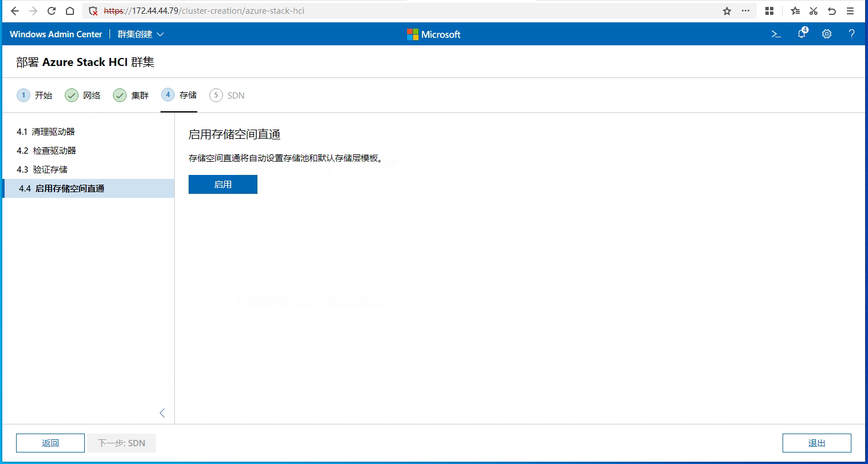Select step 4 存储 tab

point(179,95)
